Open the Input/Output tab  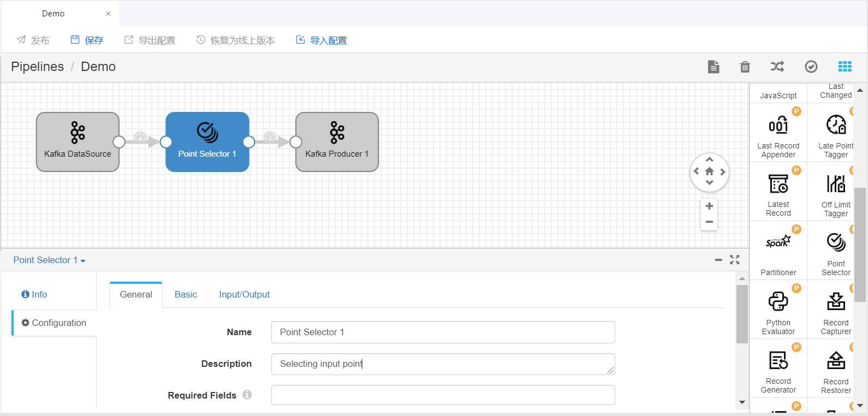[x=244, y=295]
